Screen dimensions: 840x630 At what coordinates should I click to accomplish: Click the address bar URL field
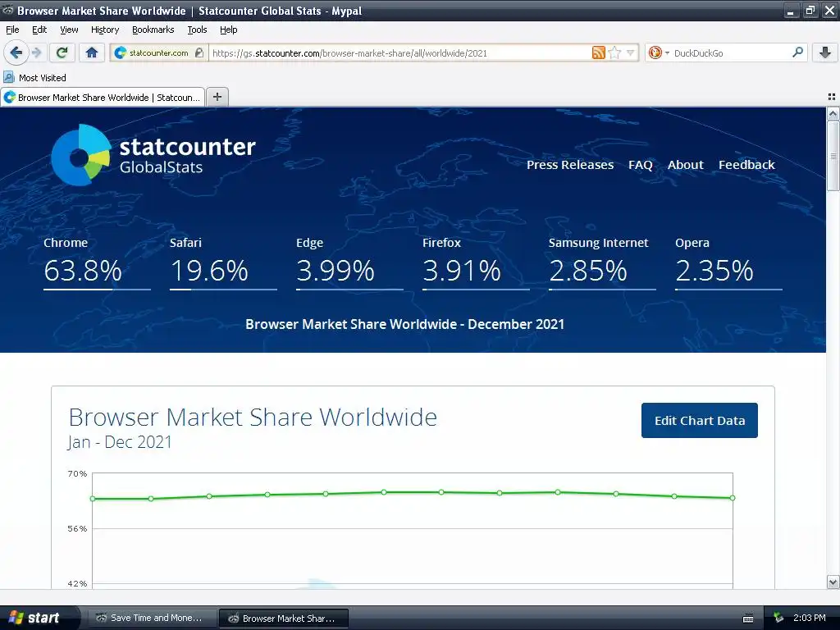pos(399,53)
